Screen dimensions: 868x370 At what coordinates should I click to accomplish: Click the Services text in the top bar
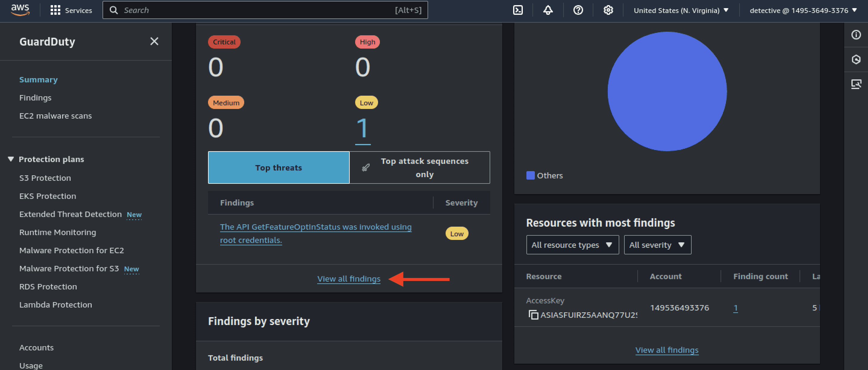[78, 11]
